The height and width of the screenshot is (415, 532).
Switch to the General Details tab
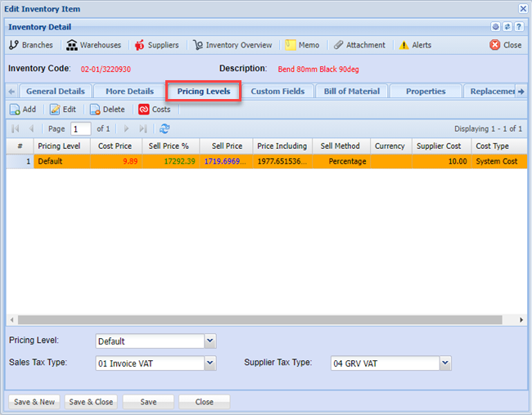click(55, 91)
